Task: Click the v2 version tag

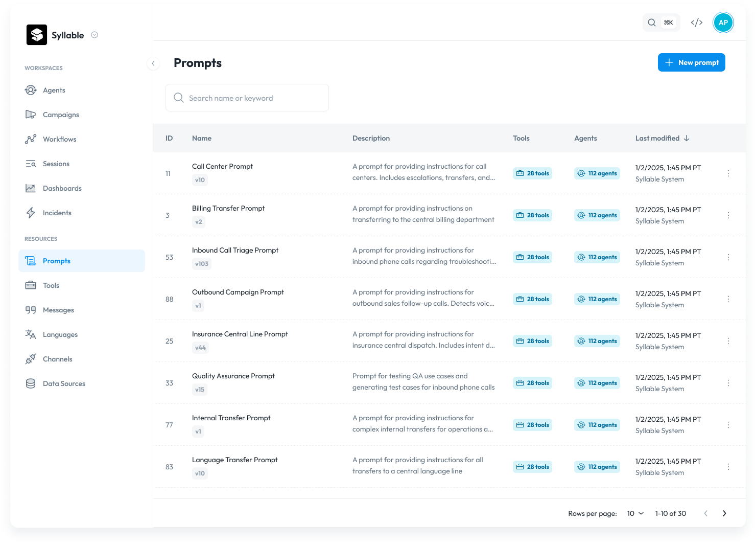Action: click(199, 222)
